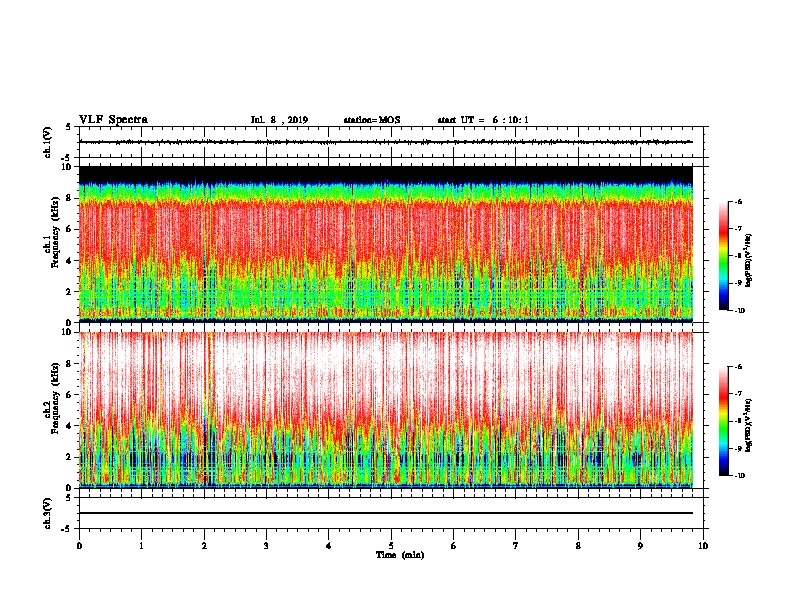Click the 'ch.3(V)' waveform axis label
The width and height of the screenshot is (792, 612).
point(48,513)
